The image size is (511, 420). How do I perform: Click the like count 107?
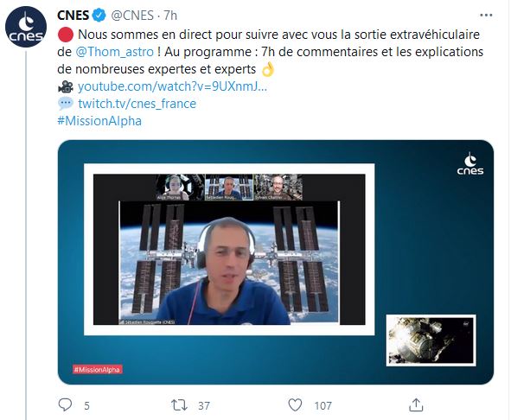pyautogui.click(x=323, y=405)
